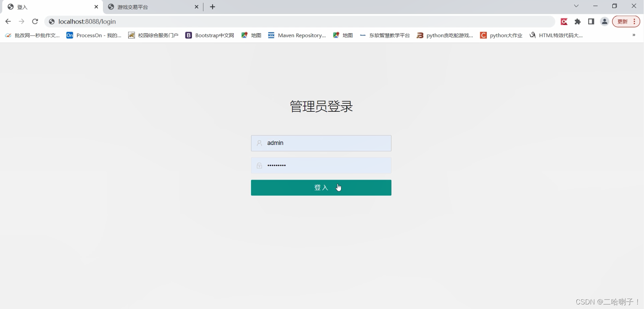This screenshot has width=644, height=309.
Task: Click the 更新 update button
Action: [626, 22]
